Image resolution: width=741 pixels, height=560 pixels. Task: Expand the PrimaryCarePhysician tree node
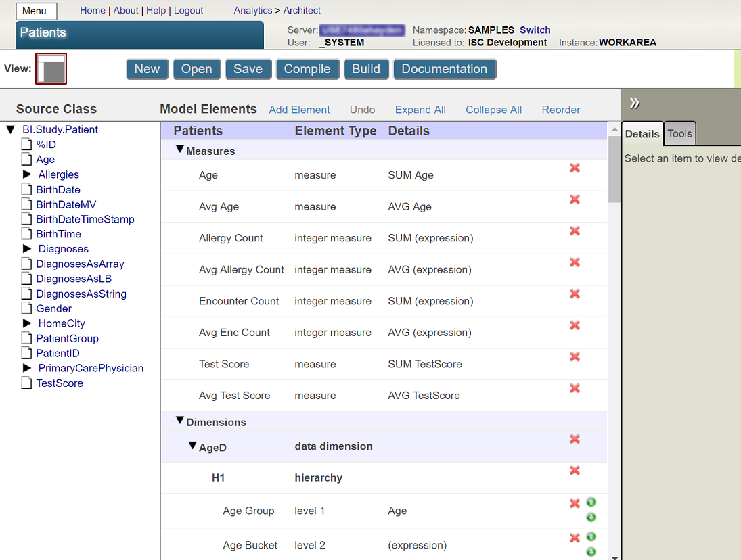tap(27, 368)
